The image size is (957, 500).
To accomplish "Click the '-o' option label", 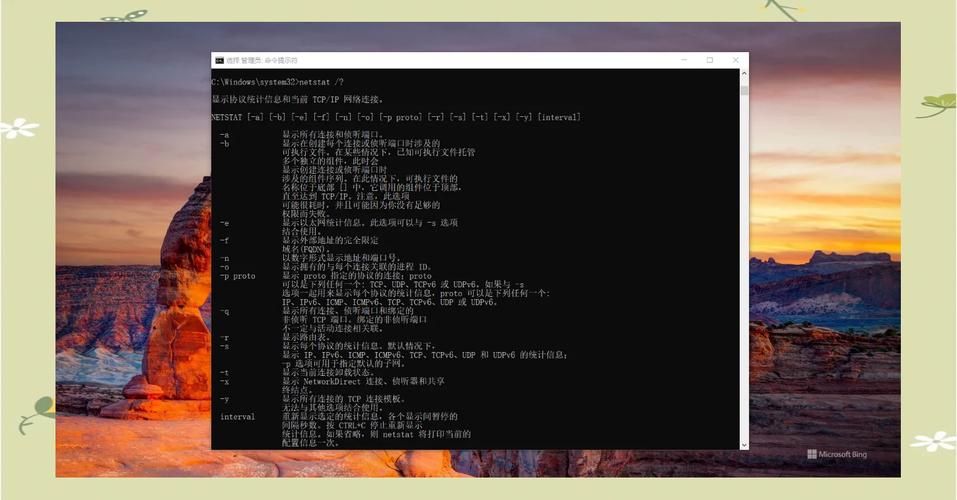I will [225, 267].
